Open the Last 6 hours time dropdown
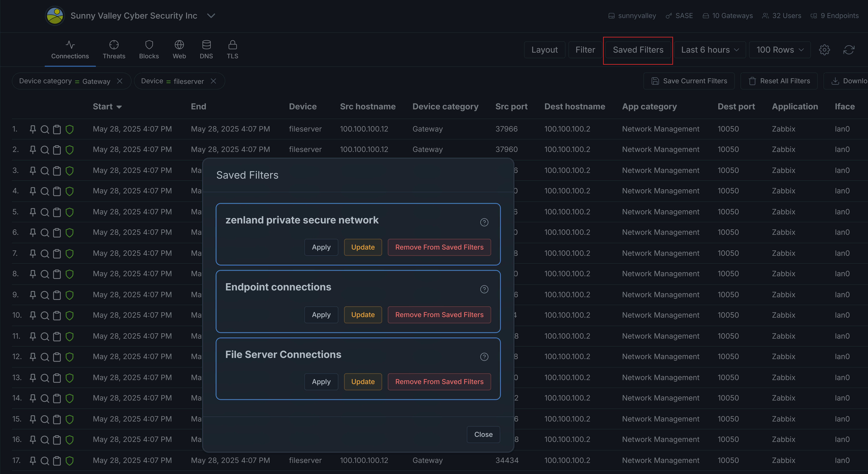The height and width of the screenshot is (474, 868). click(x=710, y=50)
